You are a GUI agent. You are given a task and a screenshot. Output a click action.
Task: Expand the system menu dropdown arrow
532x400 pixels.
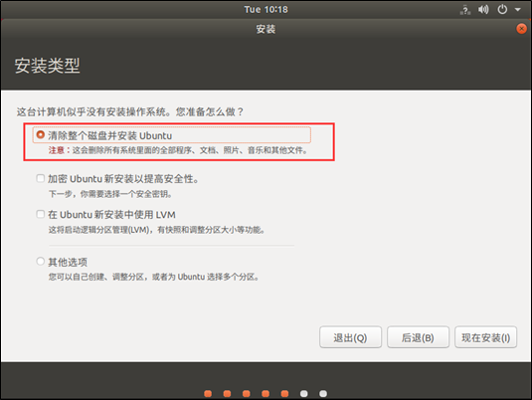point(518,10)
